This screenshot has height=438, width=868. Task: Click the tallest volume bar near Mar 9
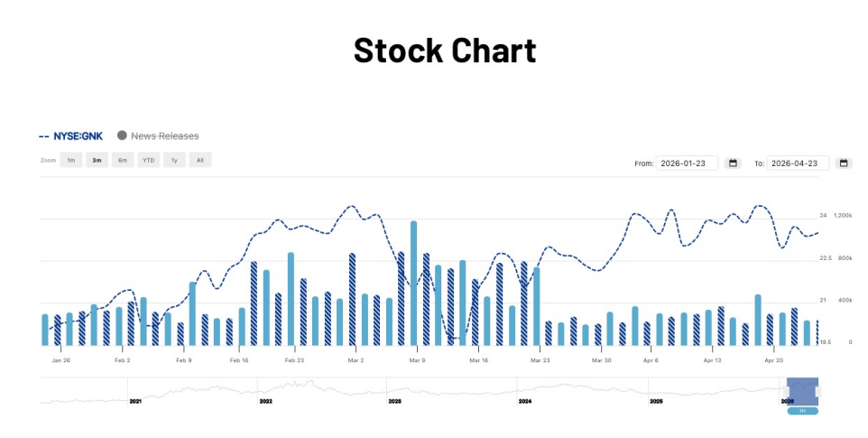coord(414,282)
